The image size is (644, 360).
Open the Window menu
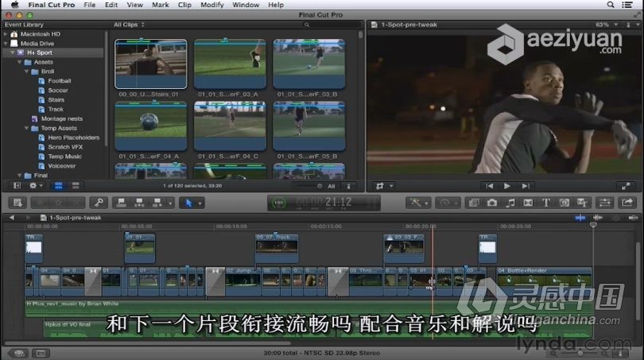(246, 5)
